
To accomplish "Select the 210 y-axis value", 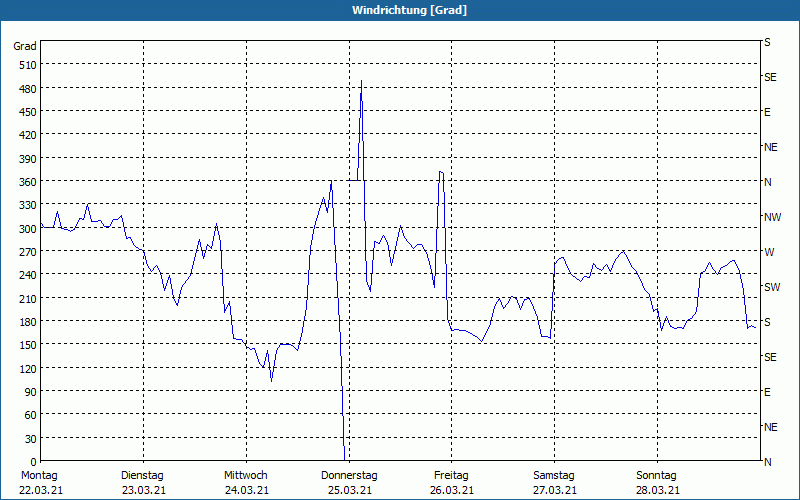I will (28, 298).
